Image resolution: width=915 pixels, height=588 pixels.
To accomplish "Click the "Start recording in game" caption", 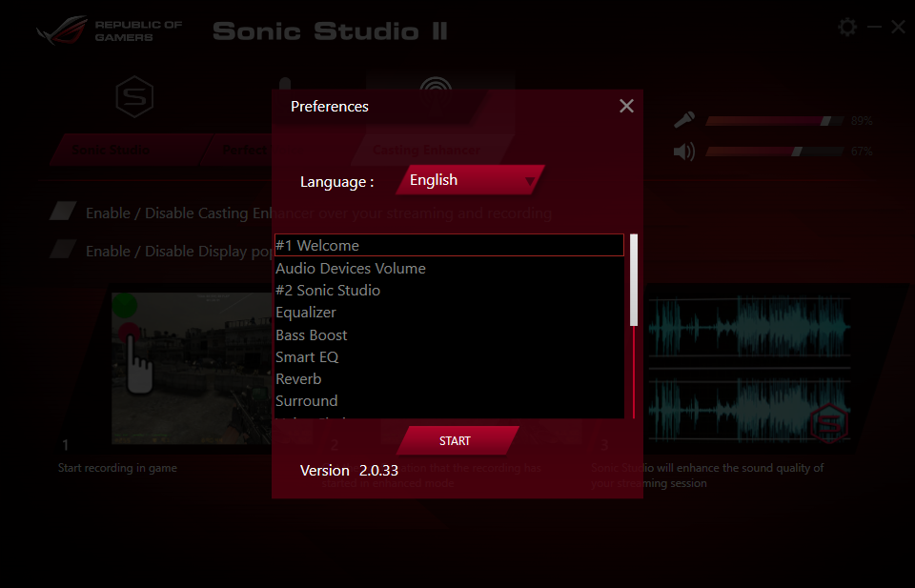I will click(x=117, y=468).
